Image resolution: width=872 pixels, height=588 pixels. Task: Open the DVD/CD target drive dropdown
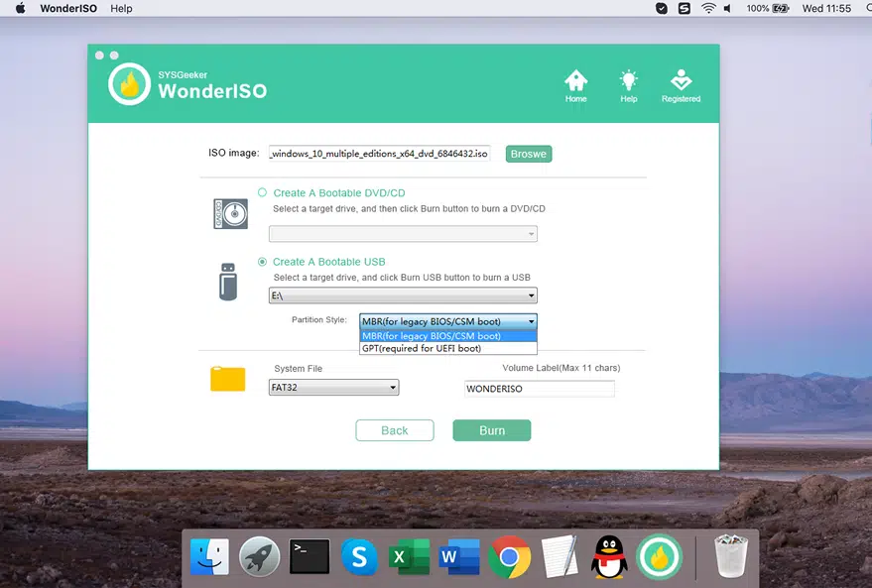tap(403, 233)
